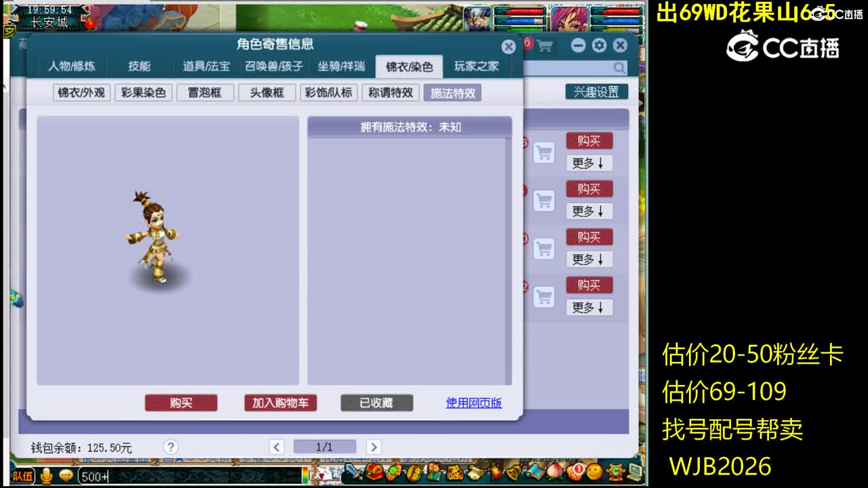Click the peach icon in bottom toolbar
This screenshot has height=488, width=868.
(556, 472)
